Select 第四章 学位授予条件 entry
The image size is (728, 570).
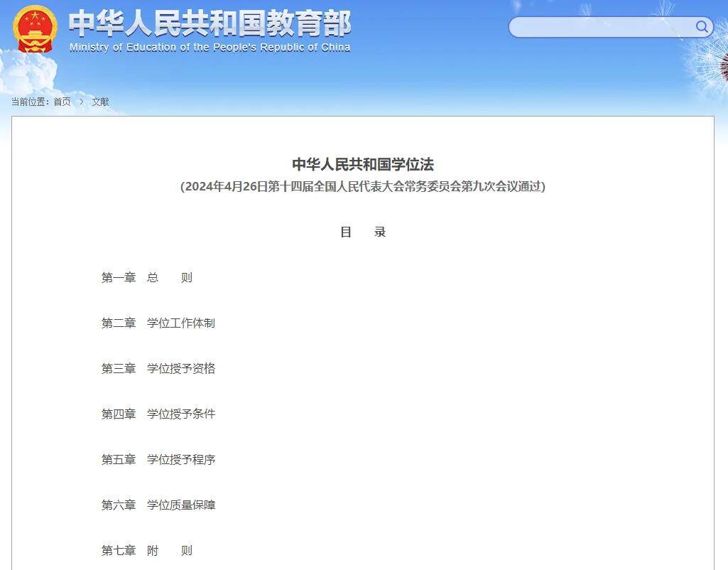coord(158,414)
